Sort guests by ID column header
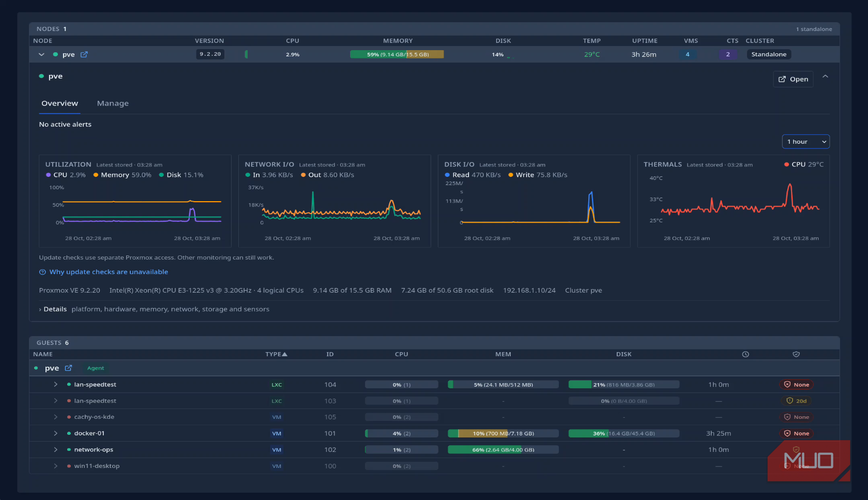This screenshot has height=500, width=868. click(330, 354)
